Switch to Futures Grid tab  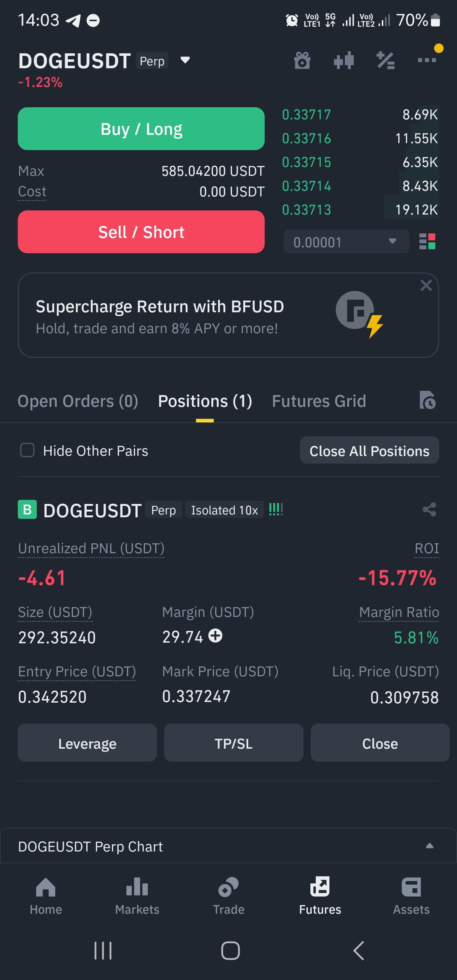(319, 401)
